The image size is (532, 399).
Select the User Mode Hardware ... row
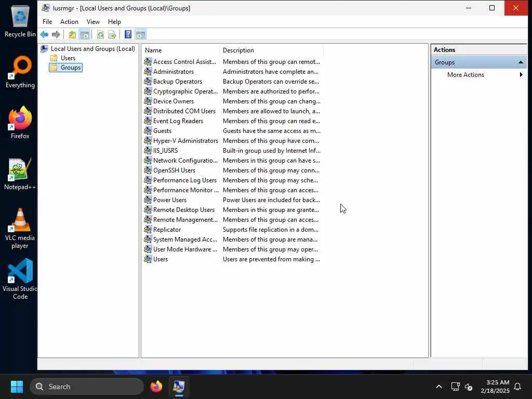point(232,249)
